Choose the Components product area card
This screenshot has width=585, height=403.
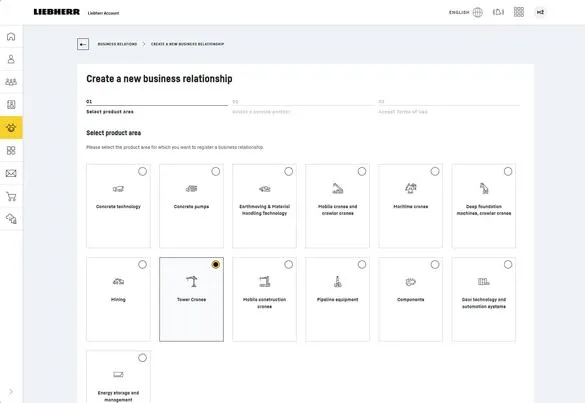(410, 299)
